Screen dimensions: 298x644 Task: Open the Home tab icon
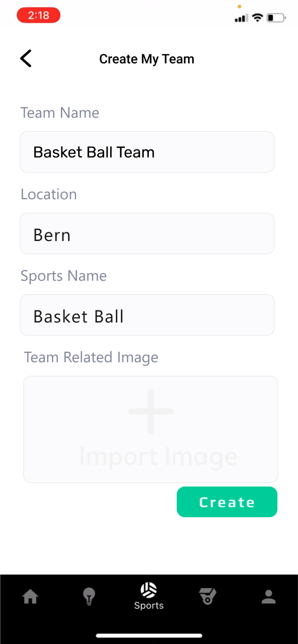click(x=30, y=597)
